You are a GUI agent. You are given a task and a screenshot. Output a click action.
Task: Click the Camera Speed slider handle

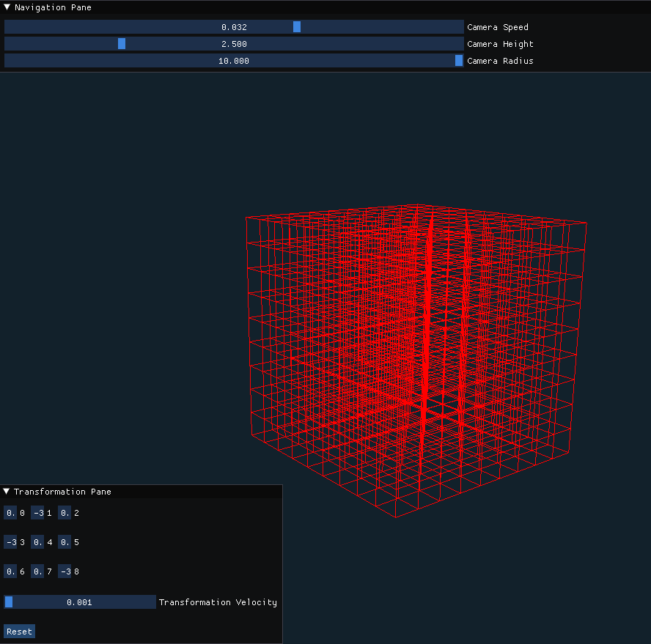(297, 27)
